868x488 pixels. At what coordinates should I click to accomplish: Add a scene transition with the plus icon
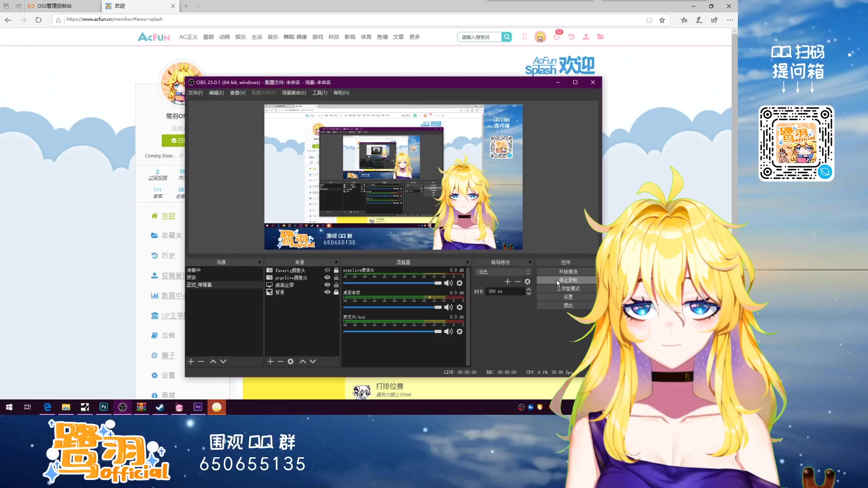[507, 282]
